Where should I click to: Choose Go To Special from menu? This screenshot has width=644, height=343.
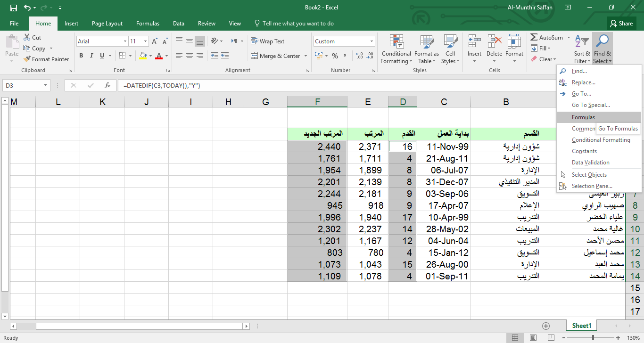click(x=590, y=105)
